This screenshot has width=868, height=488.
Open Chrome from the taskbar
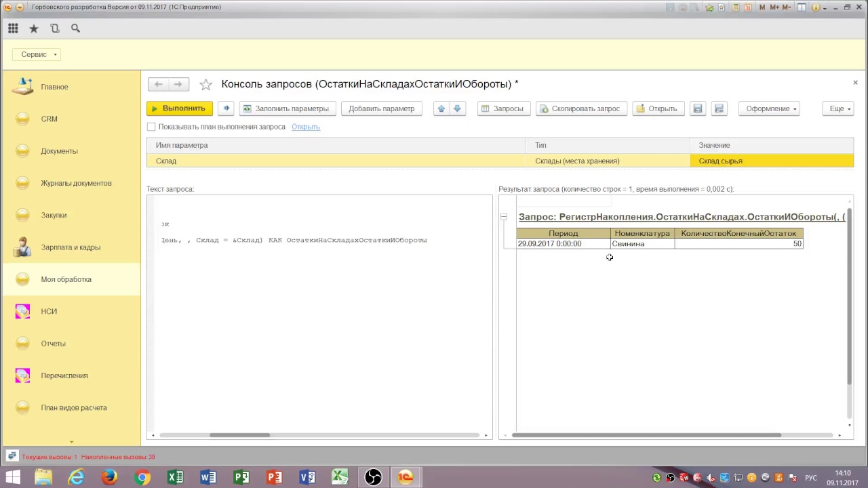point(142,477)
